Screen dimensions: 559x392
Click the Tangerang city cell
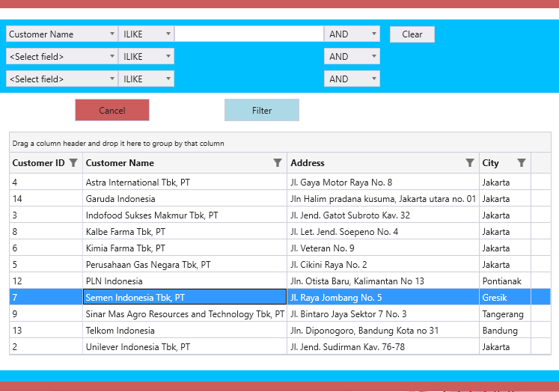505,313
